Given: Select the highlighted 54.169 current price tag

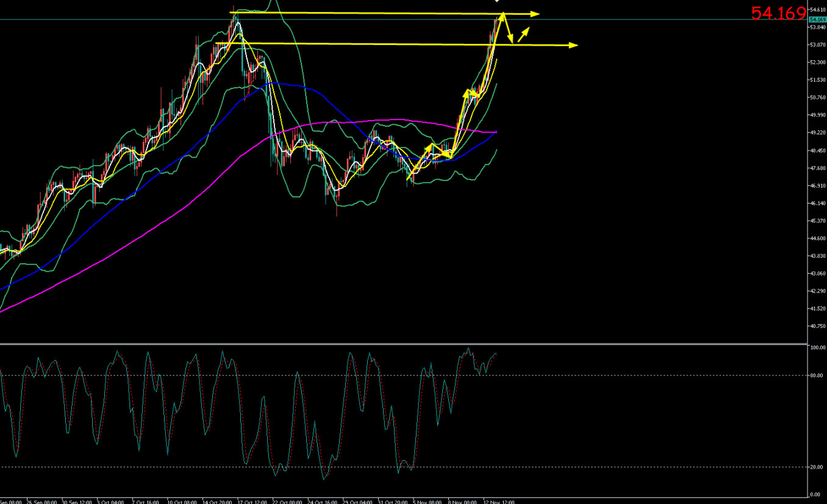Looking at the screenshot, I should (x=817, y=20).
